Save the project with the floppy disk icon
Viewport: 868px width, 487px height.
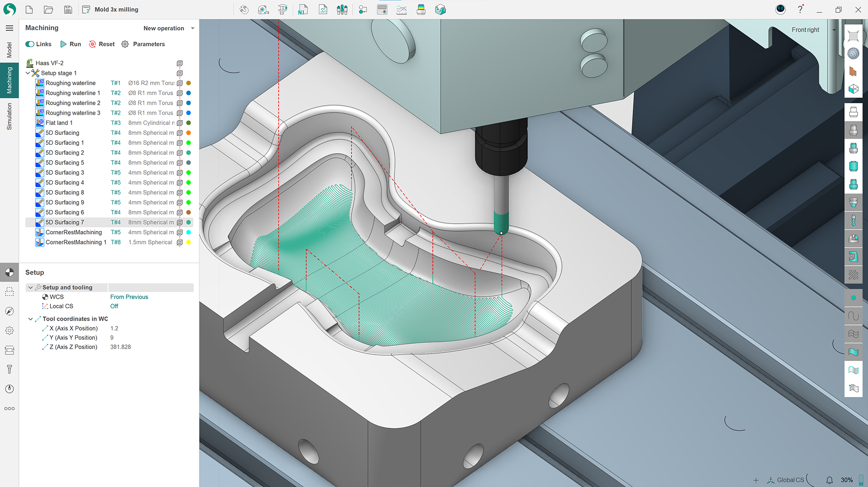(68, 9)
